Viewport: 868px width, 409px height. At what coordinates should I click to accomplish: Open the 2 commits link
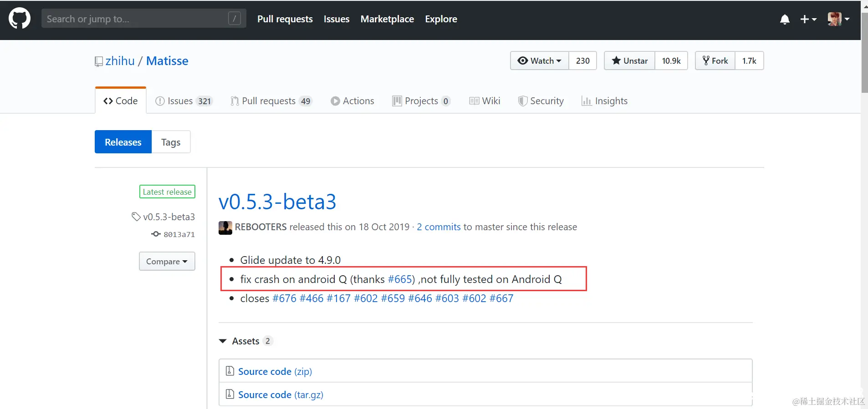[439, 227]
